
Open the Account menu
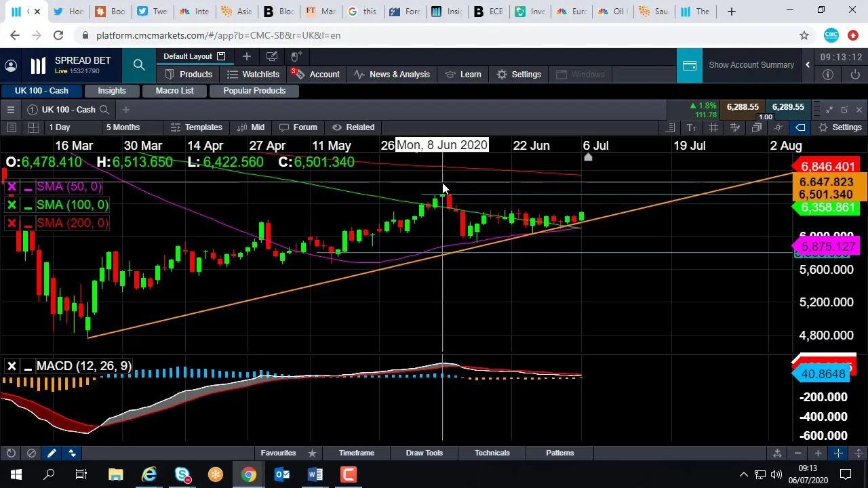[315, 75]
